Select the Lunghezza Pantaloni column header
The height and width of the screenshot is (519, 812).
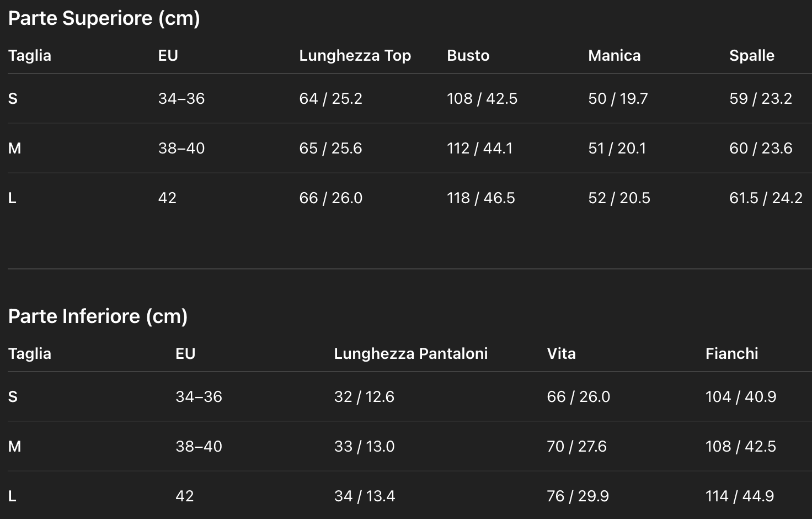tap(410, 354)
